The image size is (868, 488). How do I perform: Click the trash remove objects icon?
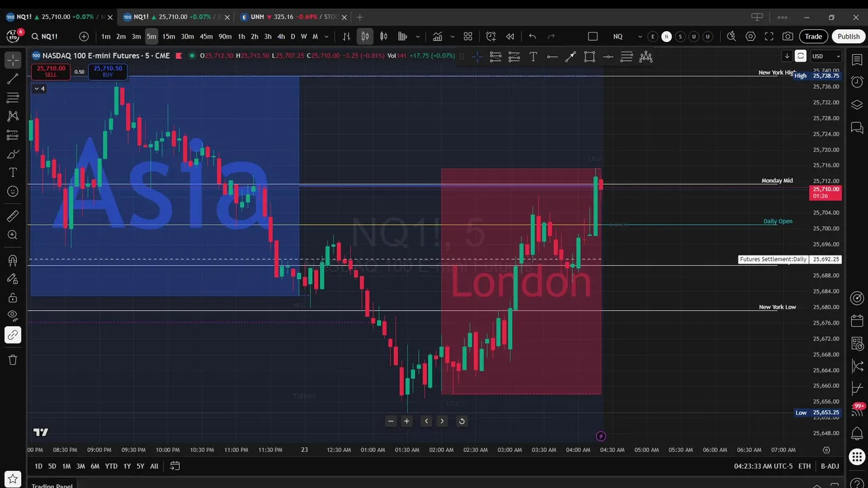click(13, 360)
